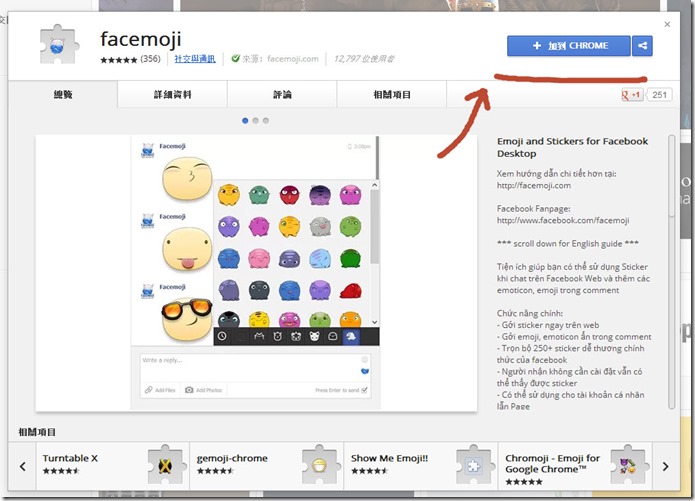Click the share icon beside the add-to-Chrome button
Image resolution: width=695 pixels, height=501 pixels.
pyautogui.click(x=642, y=46)
